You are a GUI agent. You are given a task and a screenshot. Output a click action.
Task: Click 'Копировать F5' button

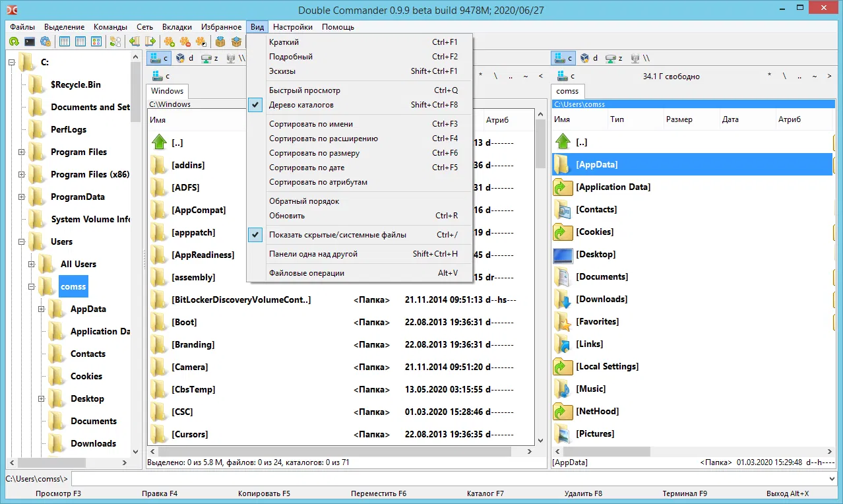click(264, 493)
